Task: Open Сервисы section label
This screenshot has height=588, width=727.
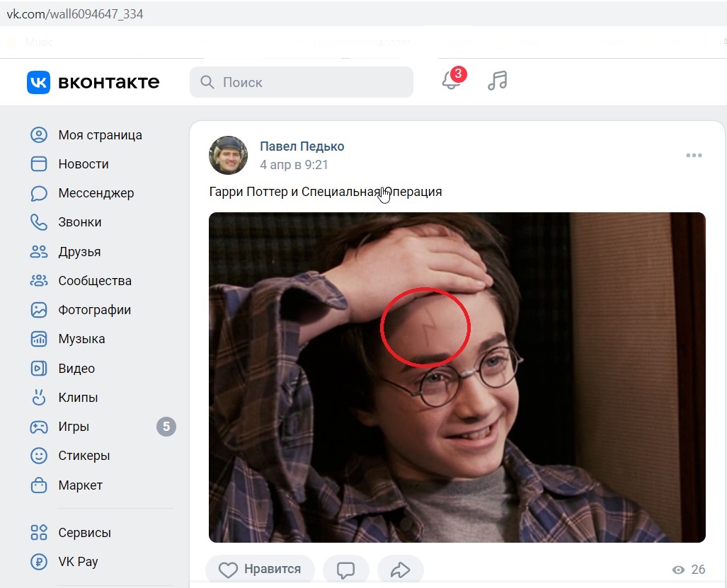Action: pos(84,533)
